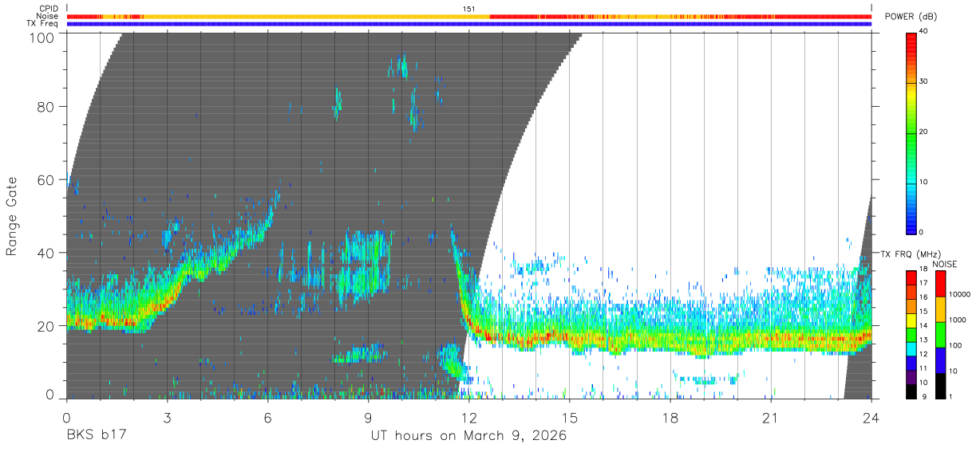The height and width of the screenshot is (452, 980).
Task: Click the x-axis tick label "3"
Action: (167, 417)
